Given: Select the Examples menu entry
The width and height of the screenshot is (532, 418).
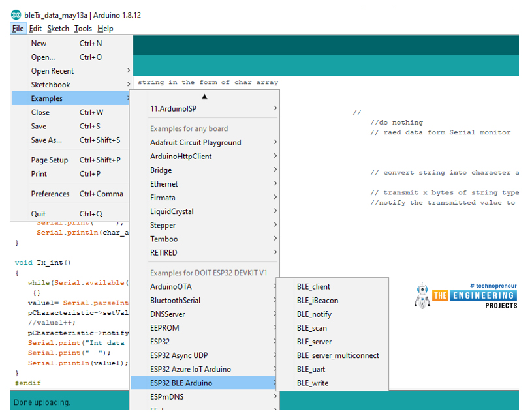Looking at the screenshot, I should [x=70, y=98].
